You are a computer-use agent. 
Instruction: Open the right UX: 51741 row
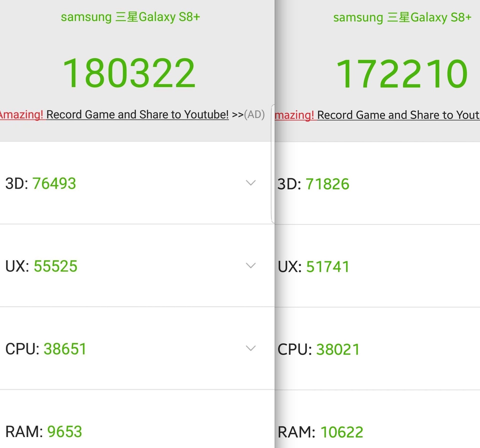click(x=377, y=266)
